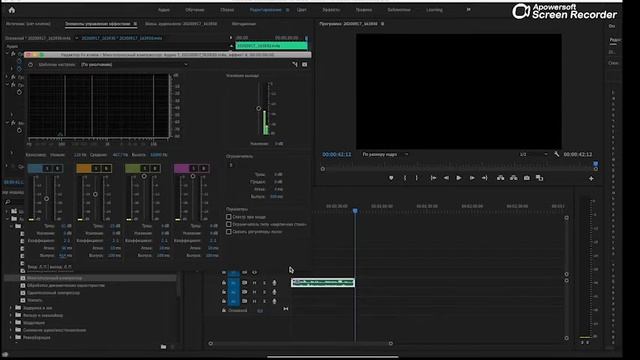The height and width of the screenshot is (360, 640).
Task: Add a marker in Program monitor
Action: (391, 178)
